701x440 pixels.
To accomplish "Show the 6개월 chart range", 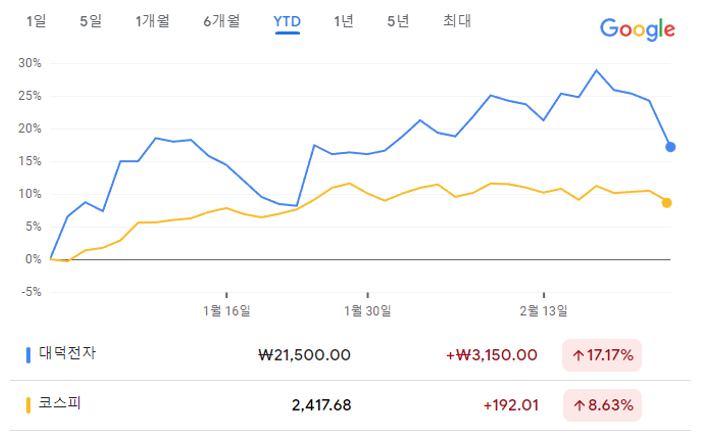I will tap(221, 21).
